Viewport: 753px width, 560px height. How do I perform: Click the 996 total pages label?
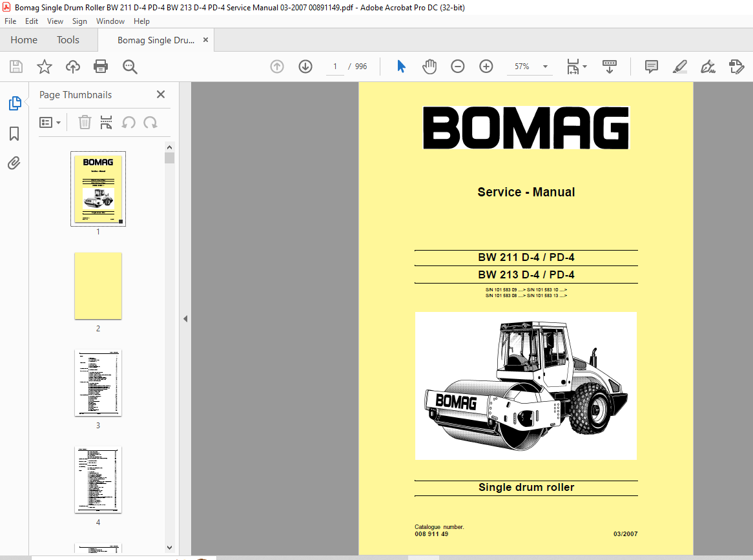pos(361,67)
